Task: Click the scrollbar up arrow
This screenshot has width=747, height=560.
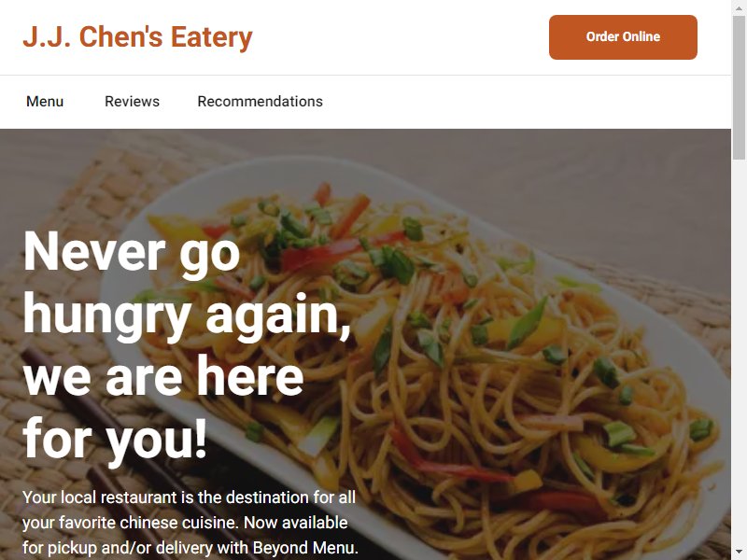Action: coord(739,7)
